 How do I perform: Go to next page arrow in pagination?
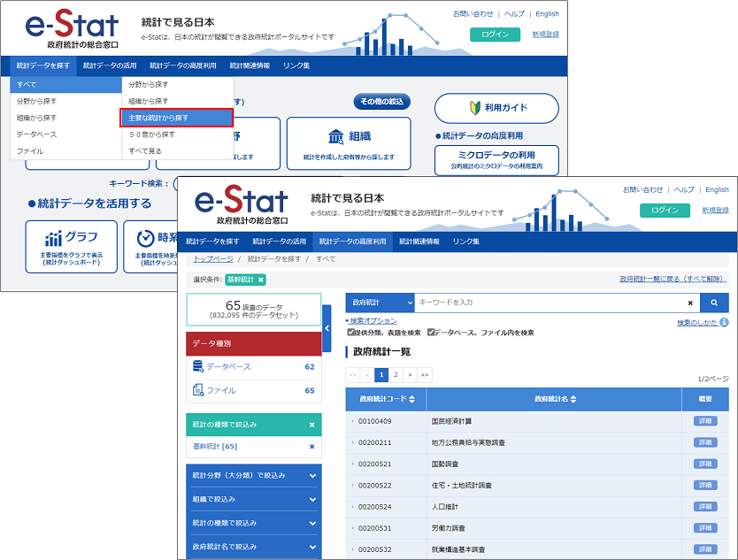pos(410,375)
